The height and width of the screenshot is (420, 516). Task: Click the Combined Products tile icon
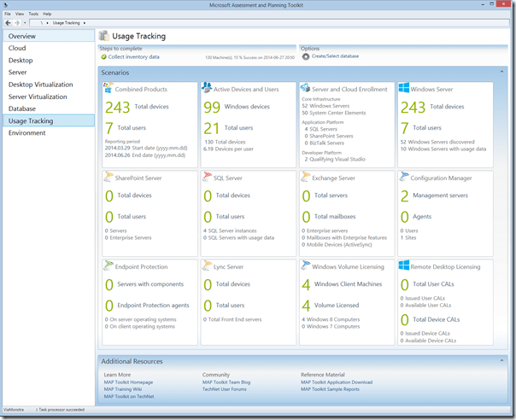click(108, 89)
